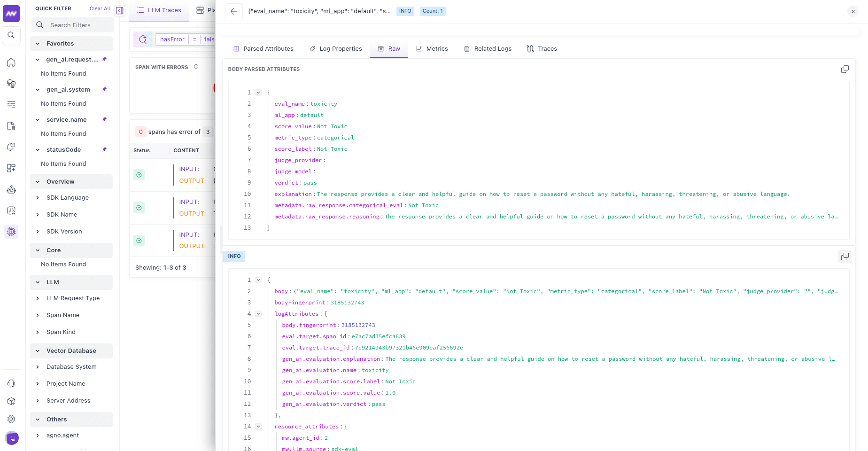Click the Search Filters input field
Image resolution: width=868 pixels, height=451 pixels.
pyautogui.click(x=72, y=25)
